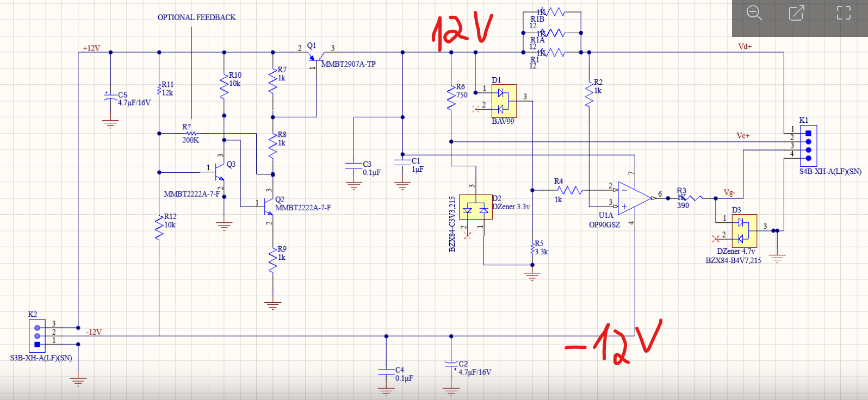Toggle fullscreen view icon
Screen dimensions: 868x400
tap(844, 13)
